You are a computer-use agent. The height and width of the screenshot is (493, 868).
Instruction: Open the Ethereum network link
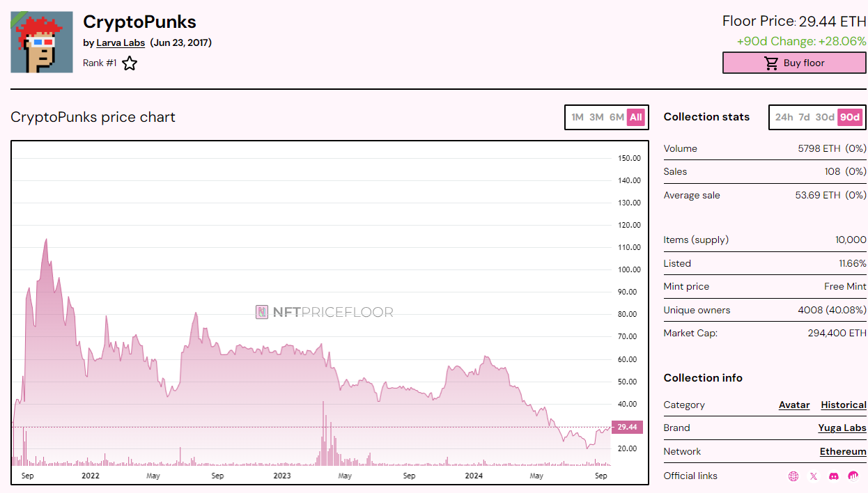tap(843, 451)
